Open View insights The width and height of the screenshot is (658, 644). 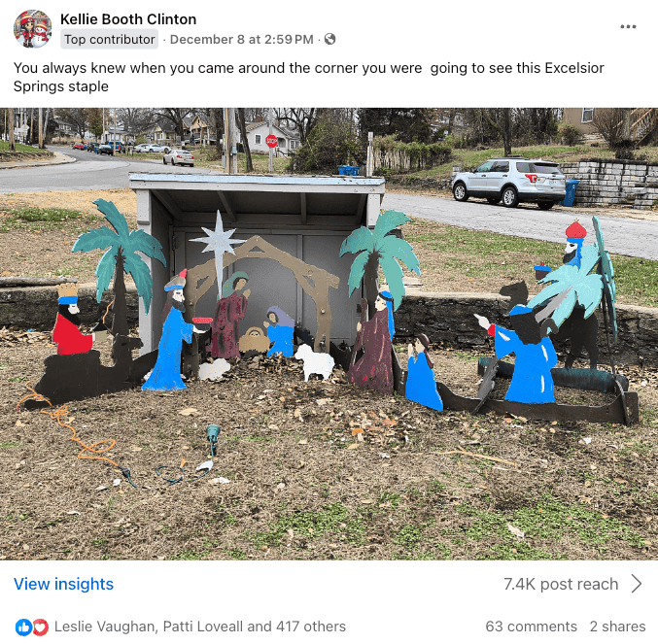point(64,584)
